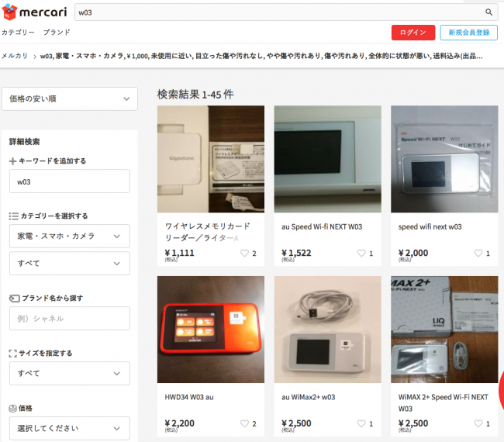Click heart on au WiMax2+ w03 listing
Screen dimensions: 504x442
[x=361, y=424]
